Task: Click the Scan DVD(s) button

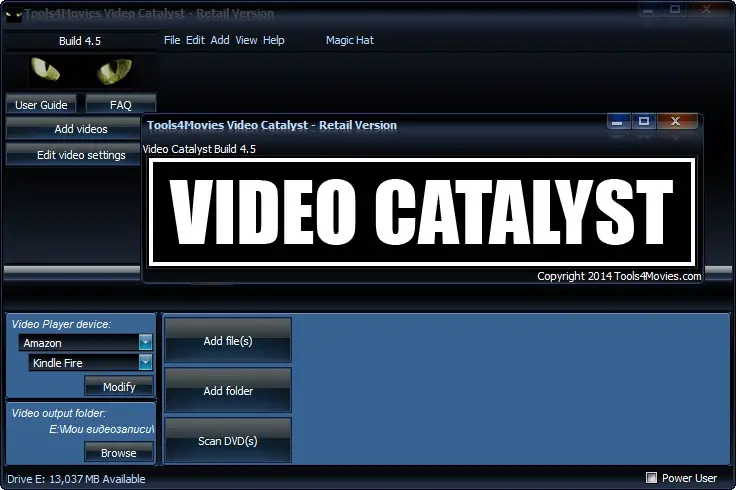Action: pos(228,441)
